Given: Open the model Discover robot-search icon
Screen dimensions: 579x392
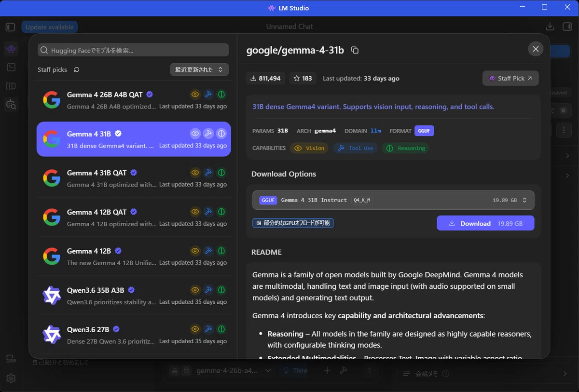Looking at the screenshot, I should coord(11,104).
